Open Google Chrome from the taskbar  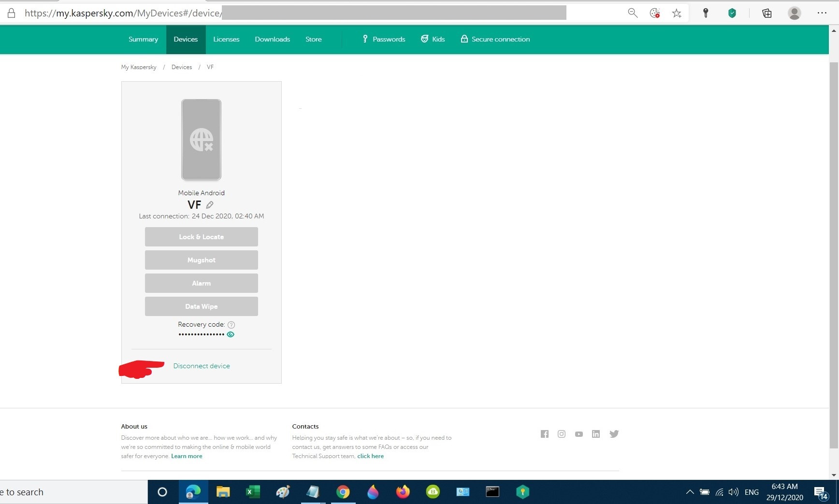click(343, 492)
